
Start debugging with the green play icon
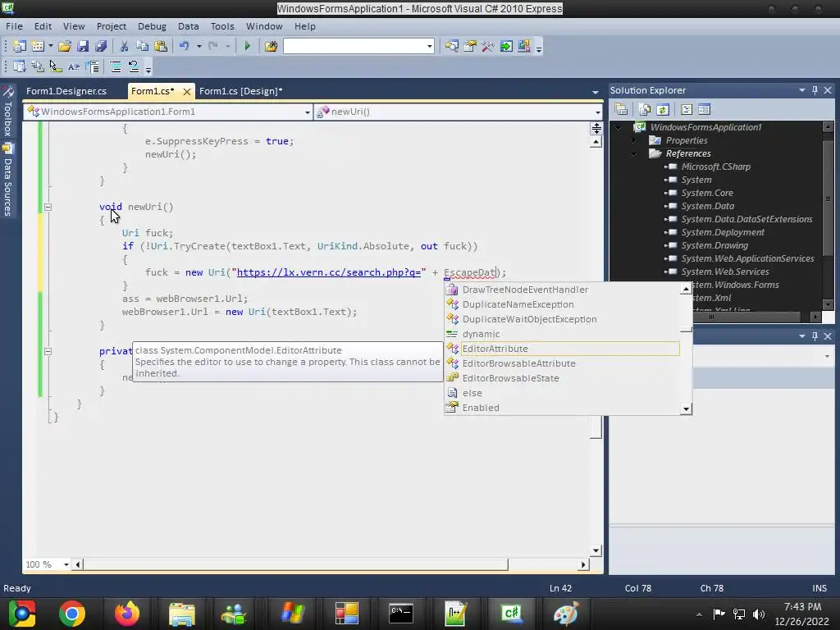(247, 46)
